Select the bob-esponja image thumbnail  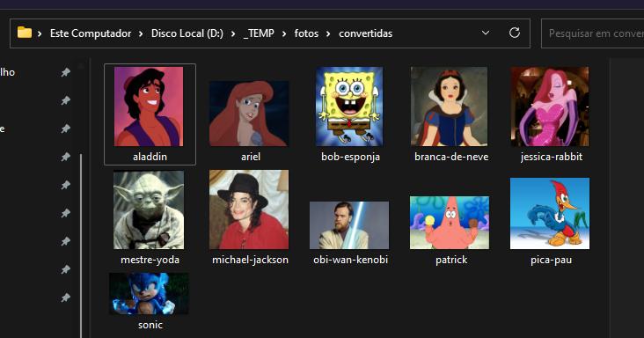349,107
